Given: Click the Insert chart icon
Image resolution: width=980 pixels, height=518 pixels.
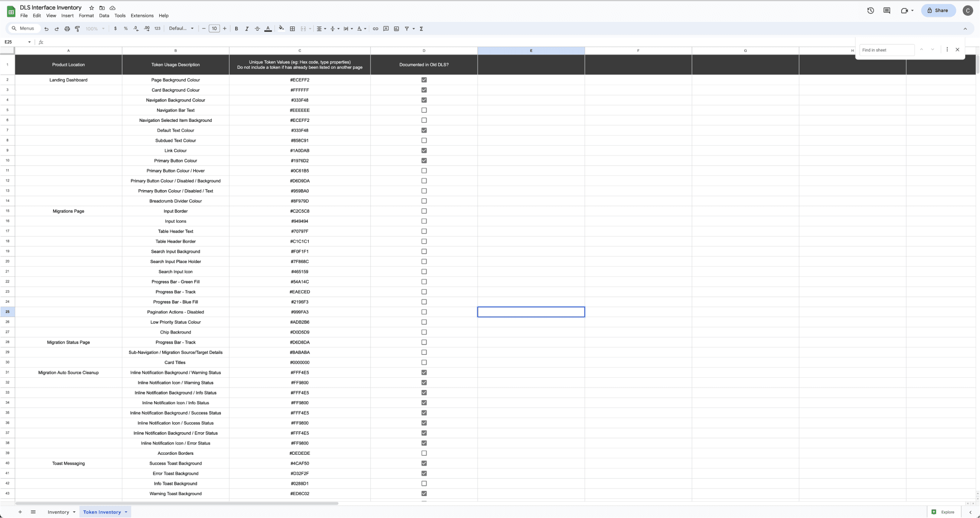Looking at the screenshot, I should click(396, 29).
